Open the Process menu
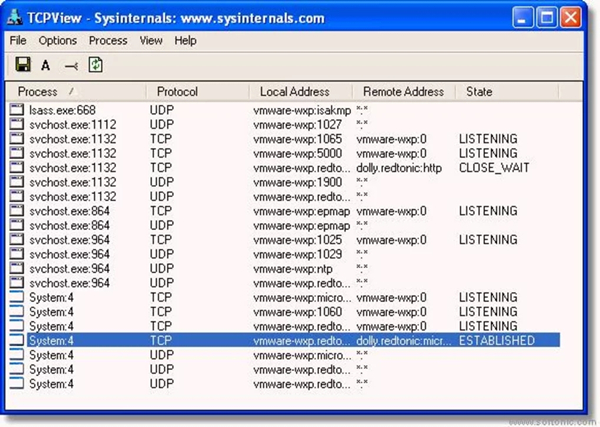This screenshot has width=600, height=427. point(108,41)
